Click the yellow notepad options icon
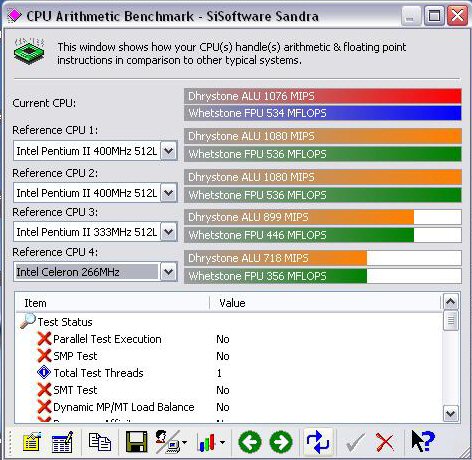Image resolution: width=472 pixels, height=460 pixels. click(31, 442)
